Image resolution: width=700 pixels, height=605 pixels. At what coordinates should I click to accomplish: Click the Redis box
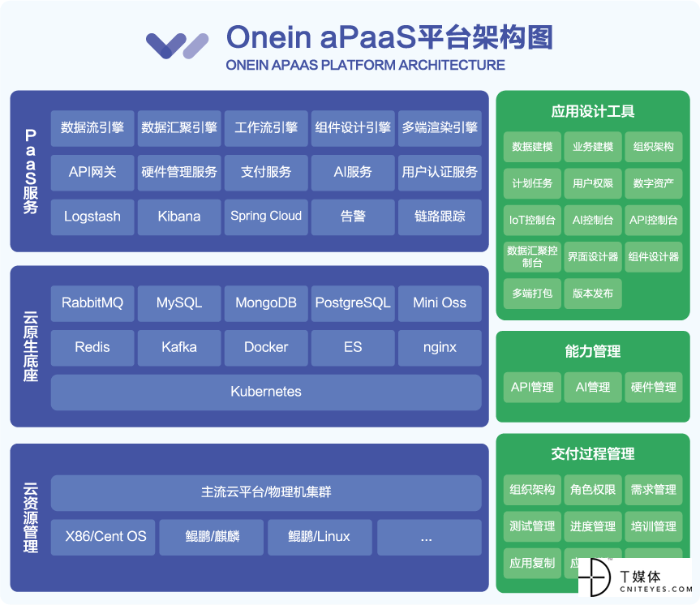point(92,348)
